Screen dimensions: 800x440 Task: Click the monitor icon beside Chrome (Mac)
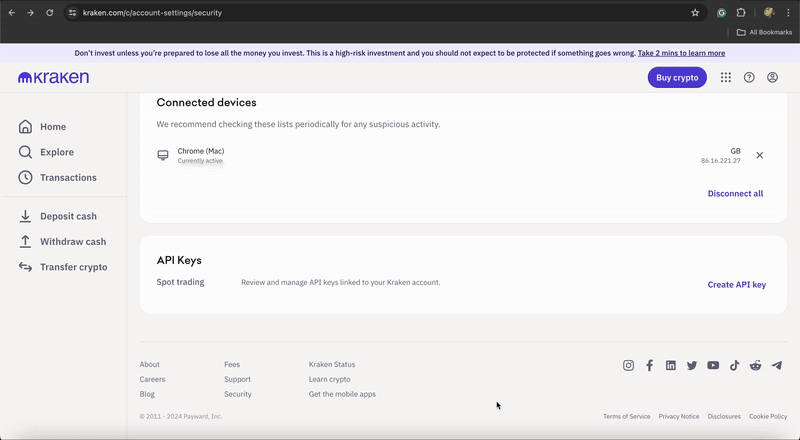(163, 155)
